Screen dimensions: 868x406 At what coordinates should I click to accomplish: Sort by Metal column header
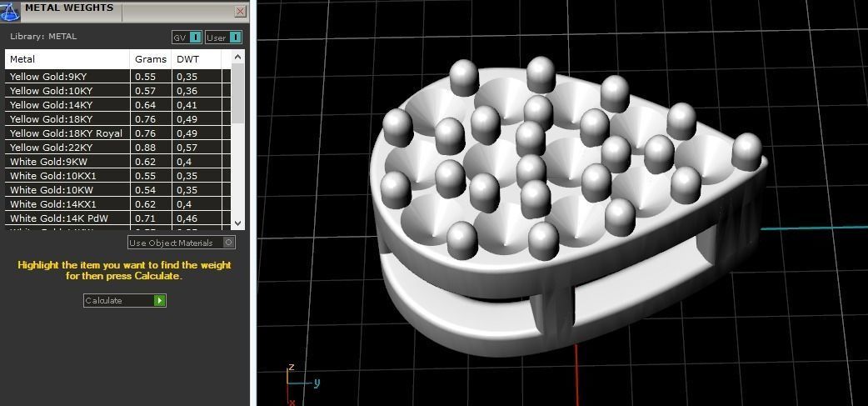67,59
